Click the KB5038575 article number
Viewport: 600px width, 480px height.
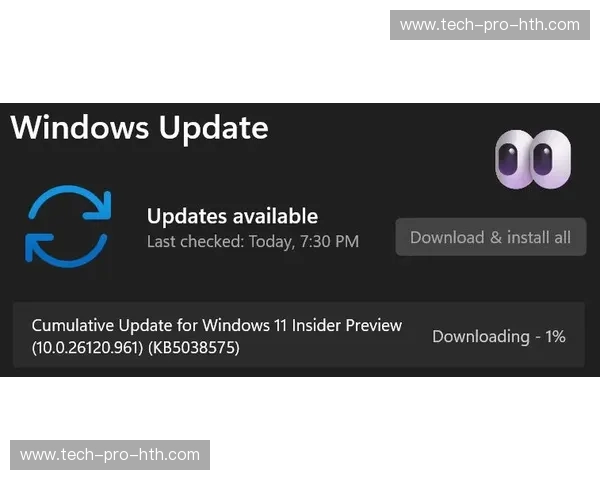click(194, 348)
